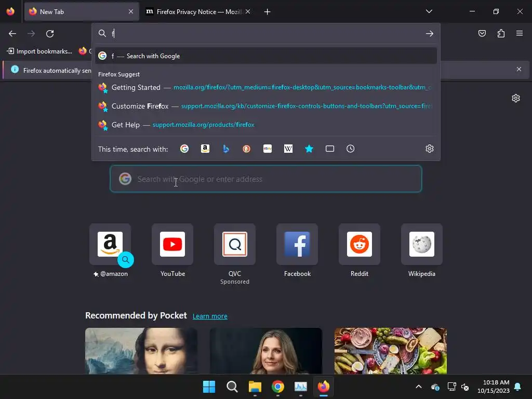Click Import bookmarks in bookmarks toolbar
Image resolution: width=532 pixels, height=399 pixels.
(x=39, y=51)
